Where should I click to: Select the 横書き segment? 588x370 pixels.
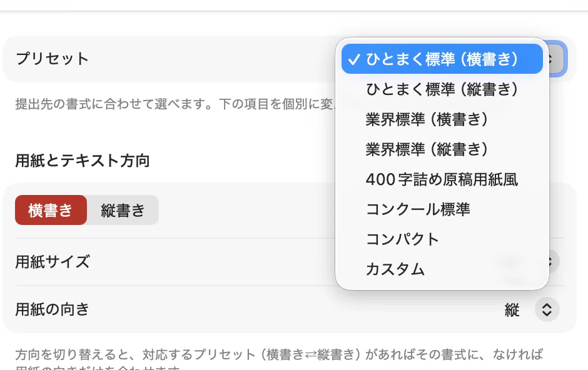[x=51, y=210]
